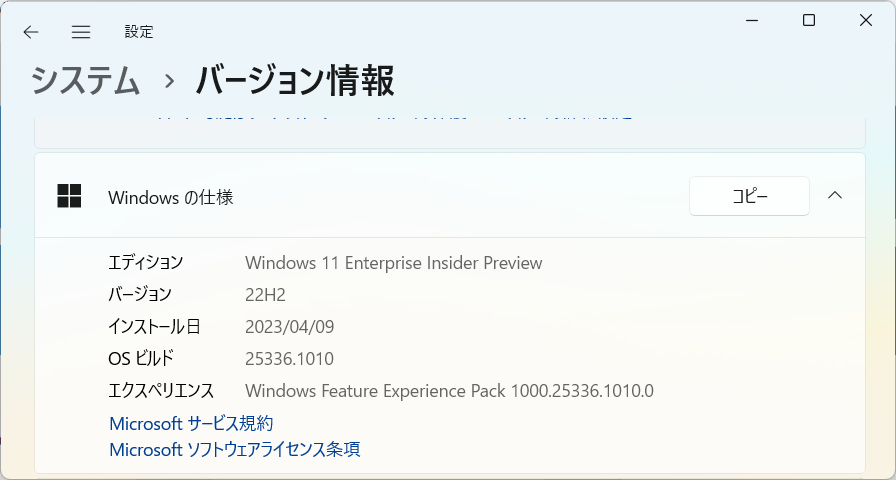Screen dimensions: 896x480
Task: Click the エディション label
Action: point(146,262)
